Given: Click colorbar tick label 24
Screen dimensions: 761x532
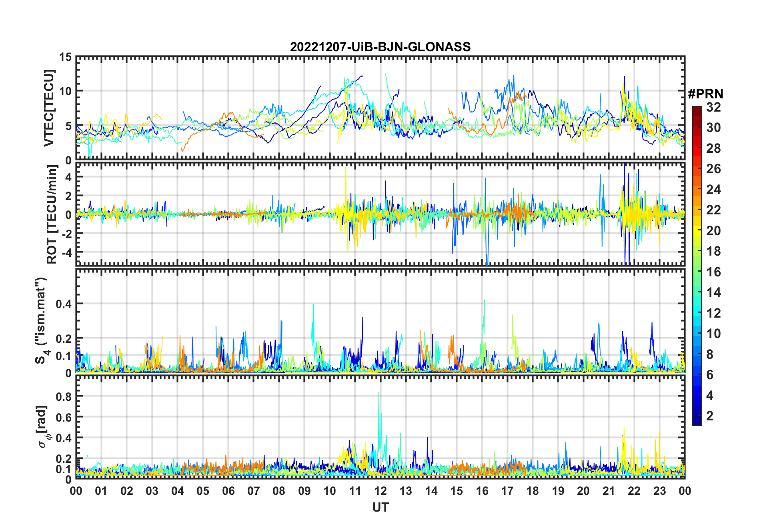Looking at the screenshot, I should (x=713, y=189).
